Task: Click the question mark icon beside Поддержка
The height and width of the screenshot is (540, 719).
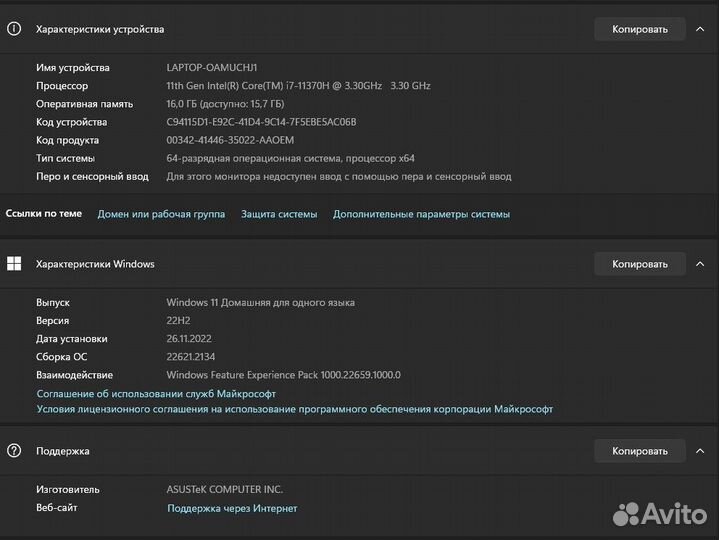Action: pos(14,451)
